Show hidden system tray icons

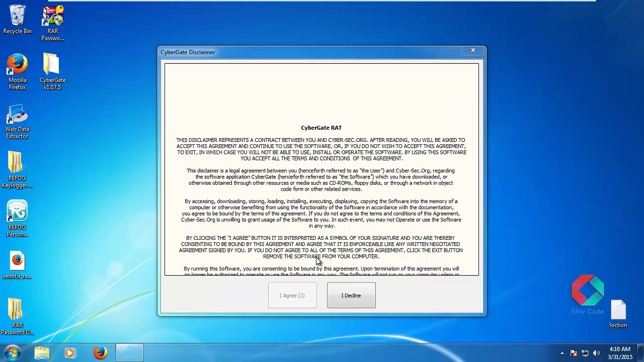(x=562, y=353)
